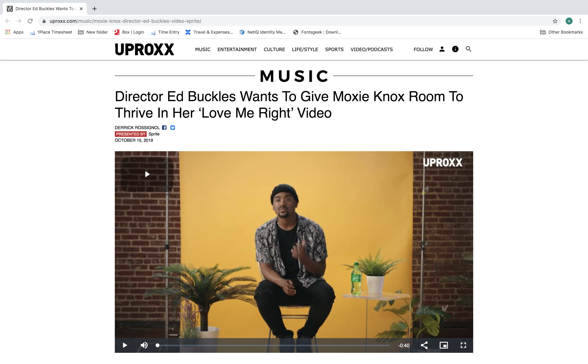The height and width of the screenshot is (364, 588).
Task: Open Other Bookmarks folder
Action: click(x=561, y=32)
